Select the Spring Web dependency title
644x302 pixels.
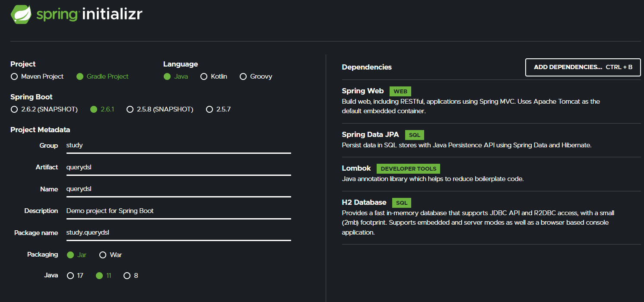(x=363, y=91)
